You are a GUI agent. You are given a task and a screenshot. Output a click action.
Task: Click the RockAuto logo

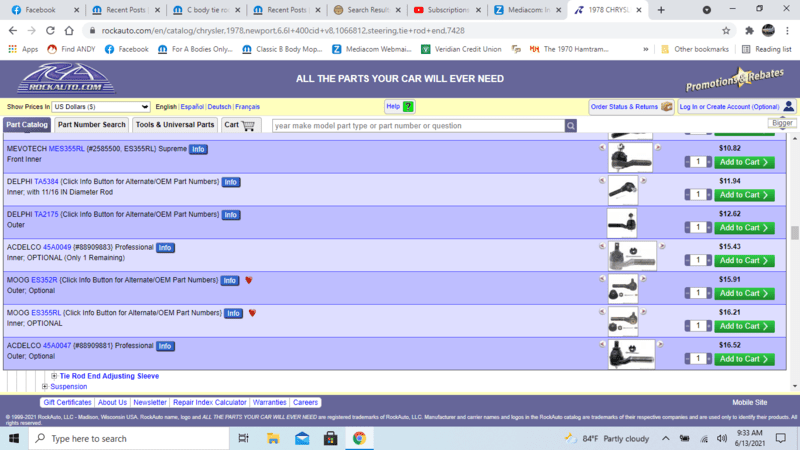tap(66, 78)
